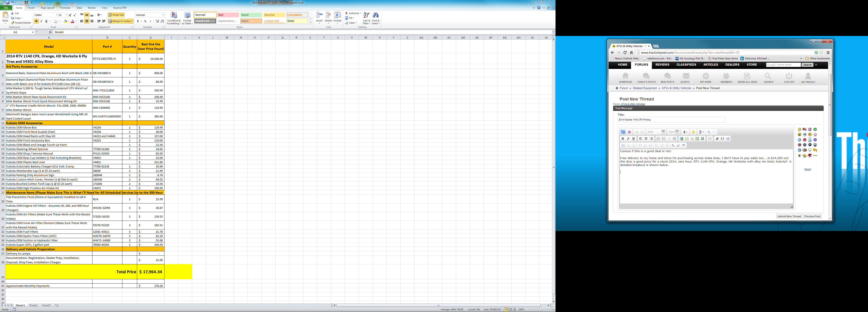Bookmark page with the star icon
The image size is (868, 312).
click(x=821, y=52)
